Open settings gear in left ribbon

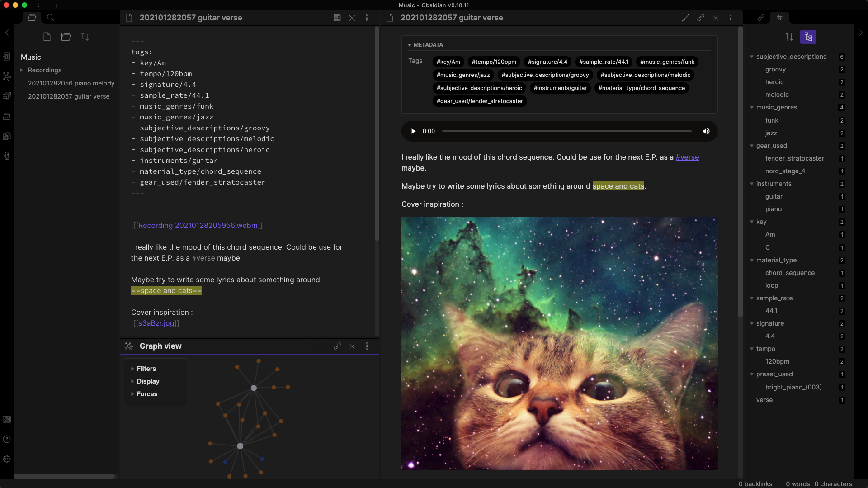7,459
